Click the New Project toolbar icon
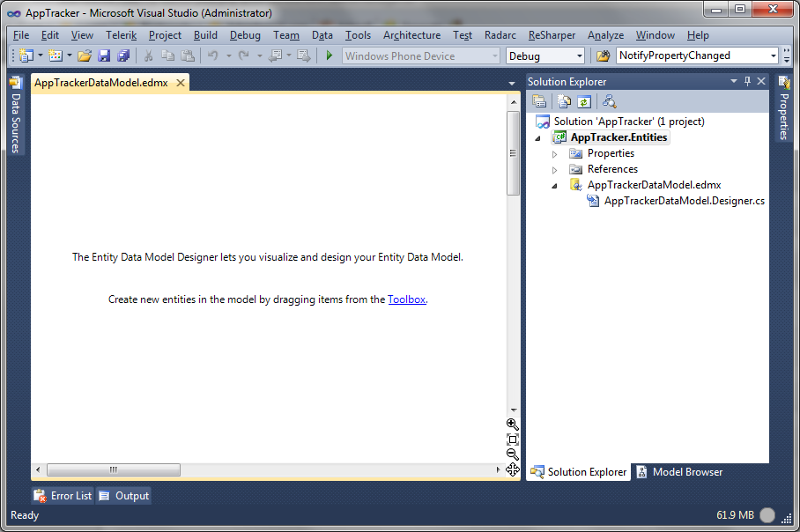 26,55
